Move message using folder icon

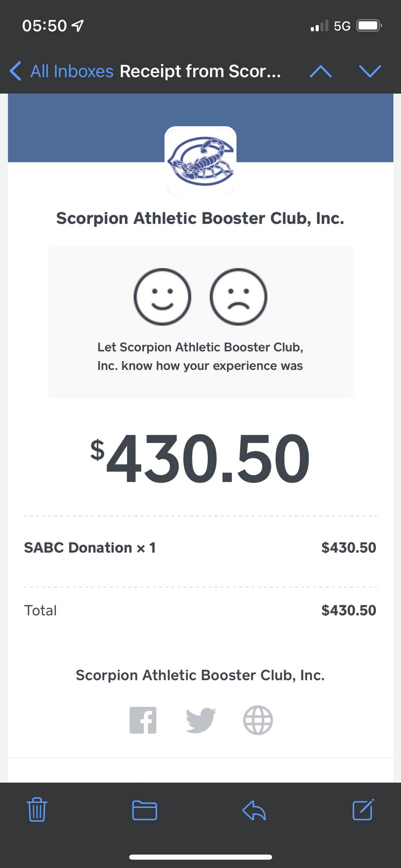(x=145, y=810)
